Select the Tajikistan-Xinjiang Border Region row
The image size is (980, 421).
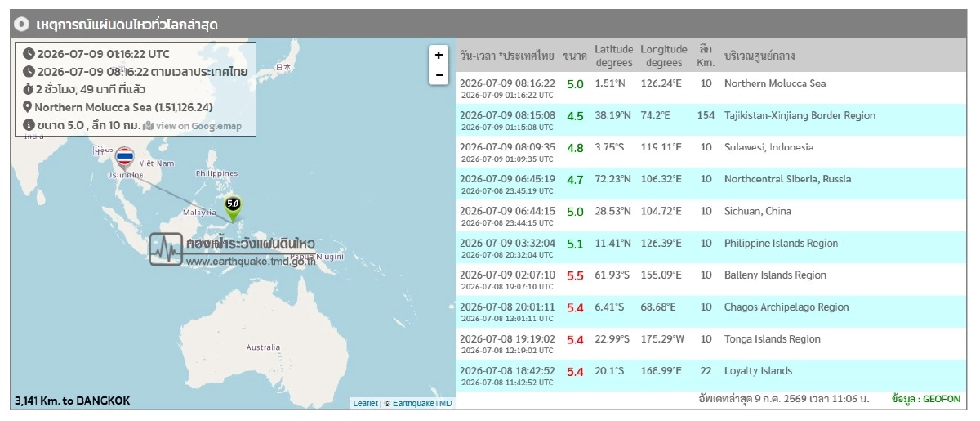click(709, 120)
